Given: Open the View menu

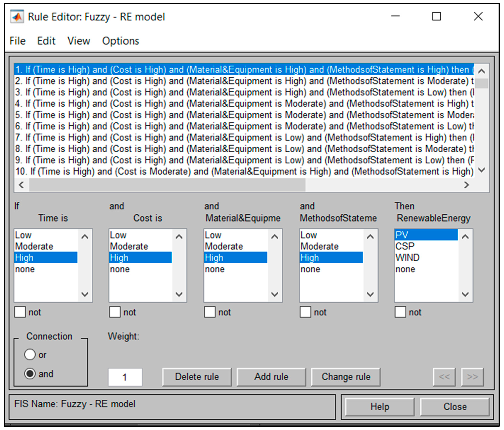Looking at the screenshot, I should click(x=79, y=41).
